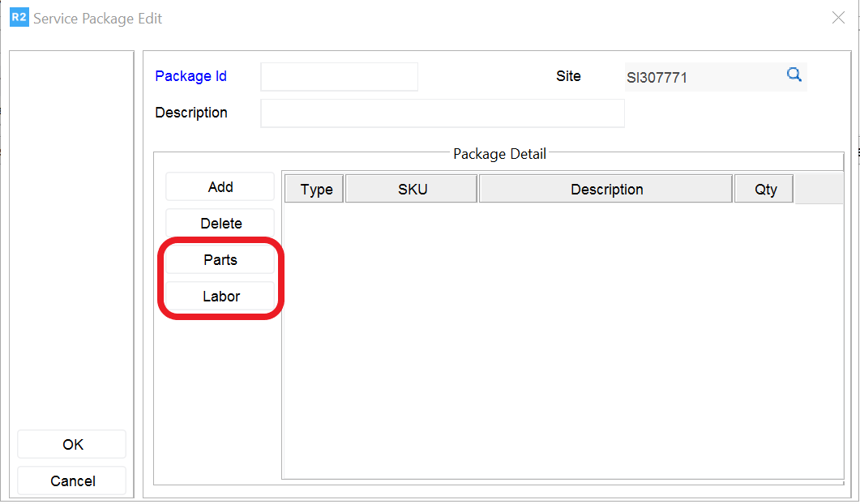Click the Description column header in grid

tap(606, 190)
